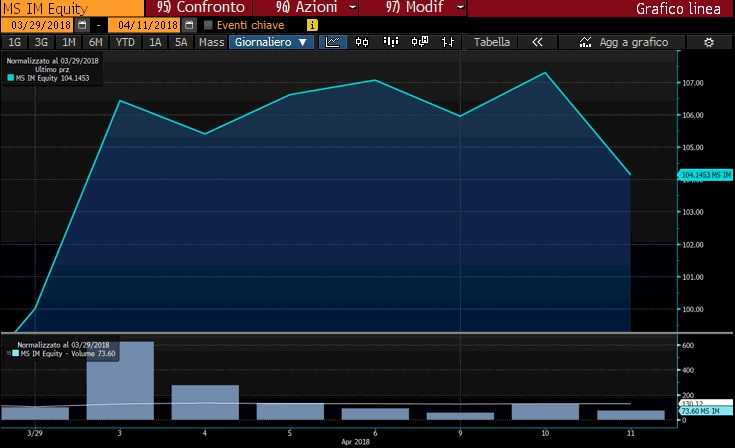Viewport: 735px width, 448px height.
Task: Open the start date calendar picker
Action: point(82,25)
